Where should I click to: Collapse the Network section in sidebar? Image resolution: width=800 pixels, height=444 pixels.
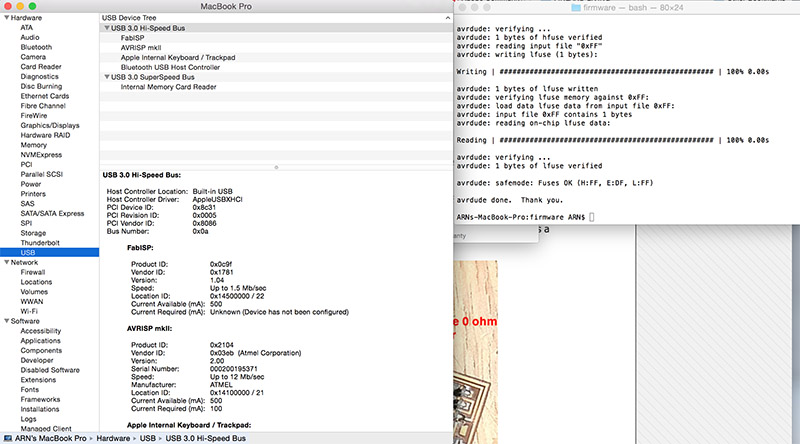tap(7, 262)
